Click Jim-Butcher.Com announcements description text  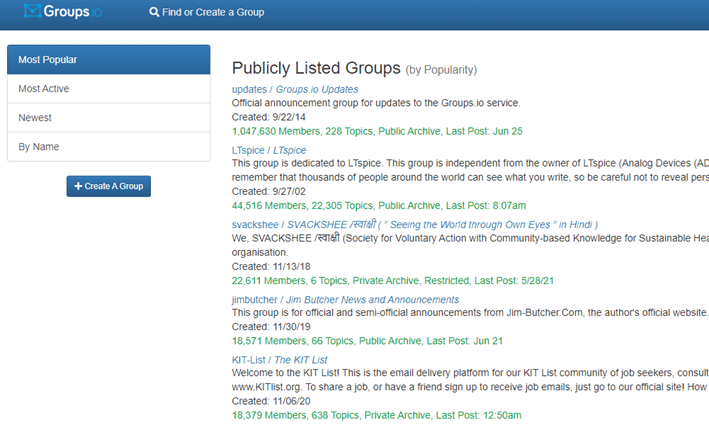point(470,312)
